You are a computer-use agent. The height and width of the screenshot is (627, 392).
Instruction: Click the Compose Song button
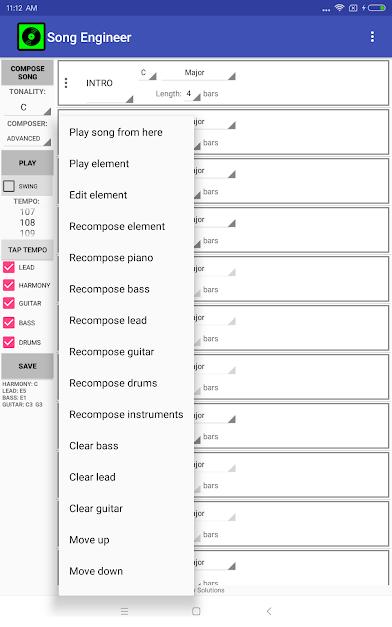coord(27,72)
